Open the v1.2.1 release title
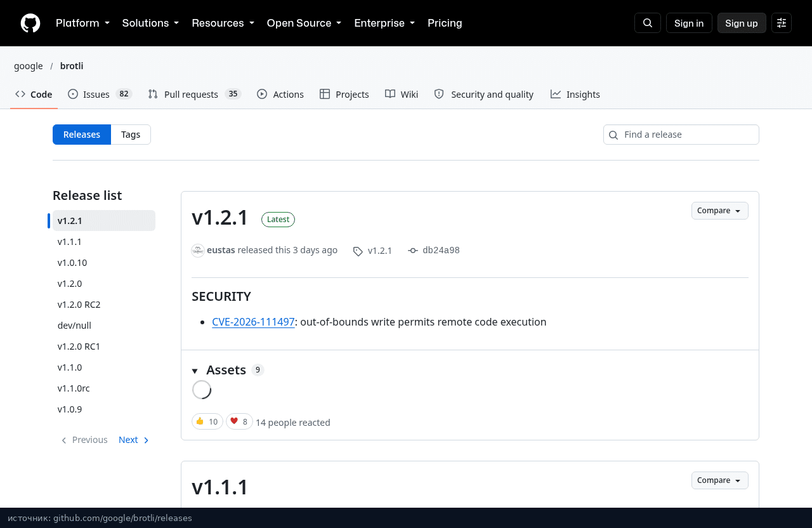This screenshot has width=812, height=528. [220, 218]
